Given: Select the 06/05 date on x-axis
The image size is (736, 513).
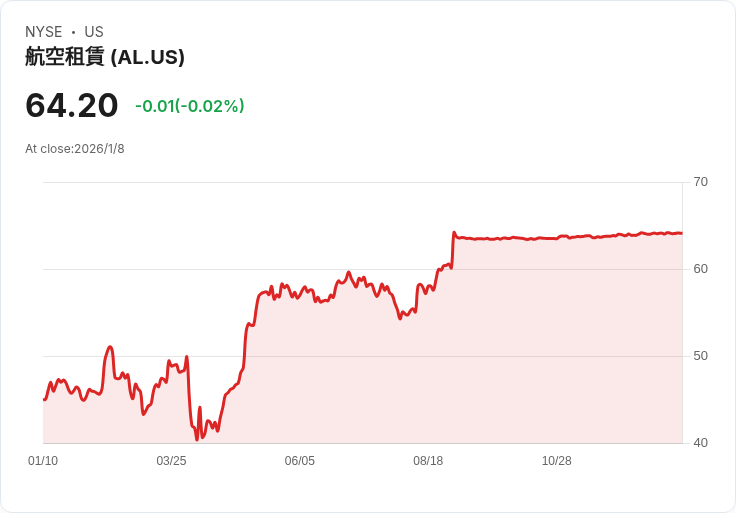Looking at the screenshot, I should coord(300,461).
